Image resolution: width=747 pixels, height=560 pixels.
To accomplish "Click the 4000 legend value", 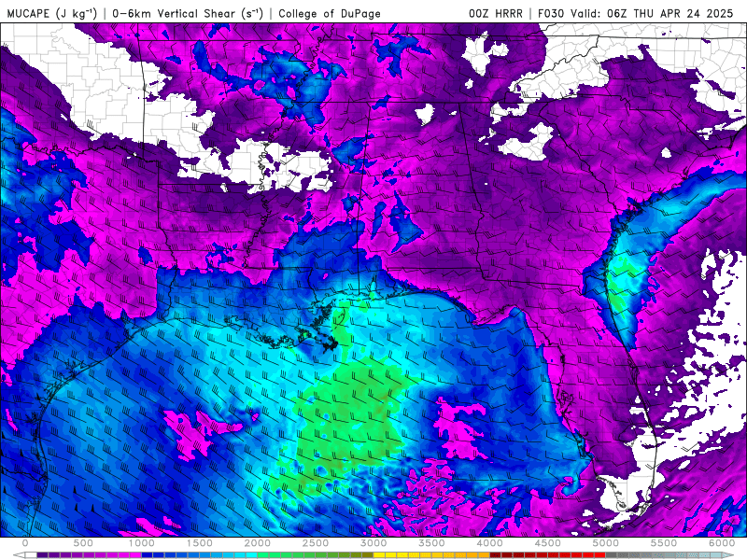I will pos(490,543).
